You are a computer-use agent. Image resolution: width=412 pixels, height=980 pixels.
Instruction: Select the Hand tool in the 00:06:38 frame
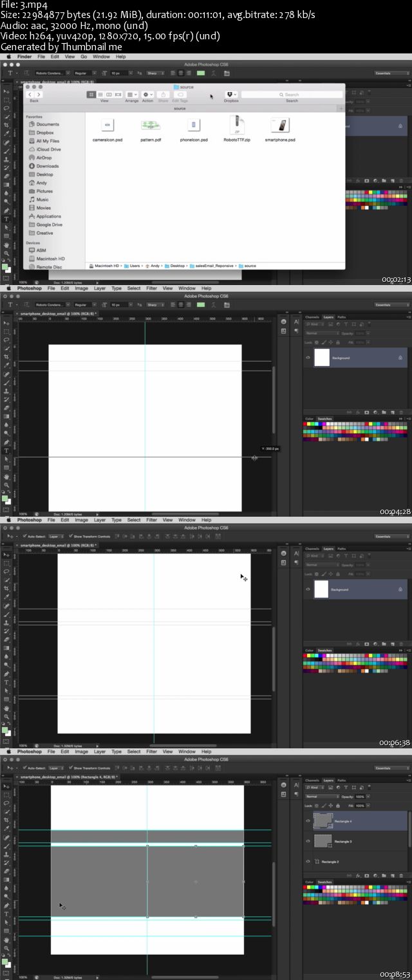(6, 708)
